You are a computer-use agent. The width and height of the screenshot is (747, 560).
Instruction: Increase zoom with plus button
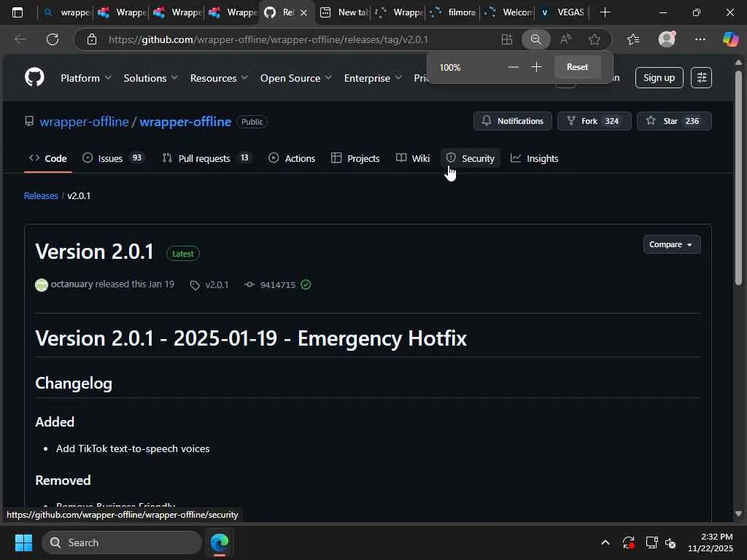[536, 67]
